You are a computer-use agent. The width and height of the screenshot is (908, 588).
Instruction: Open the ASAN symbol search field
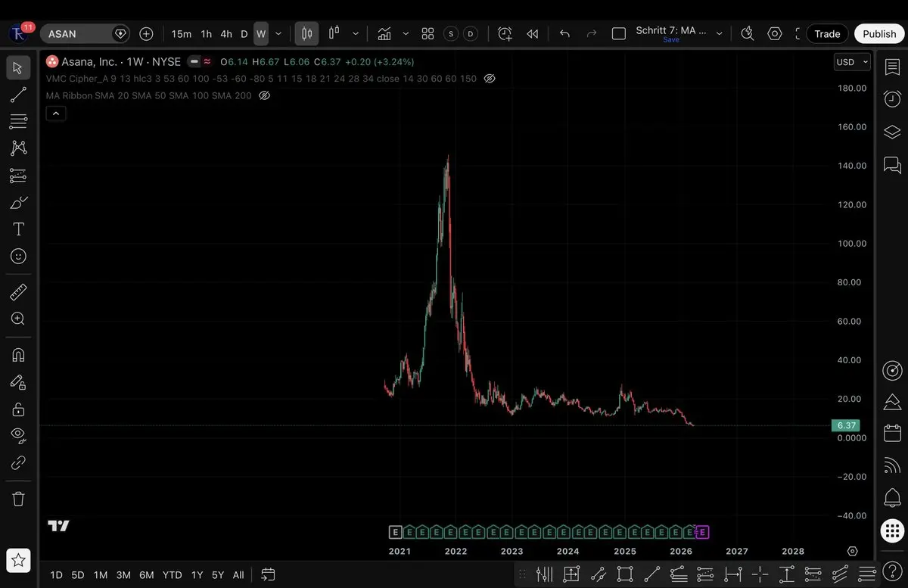[x=86, y=34]
